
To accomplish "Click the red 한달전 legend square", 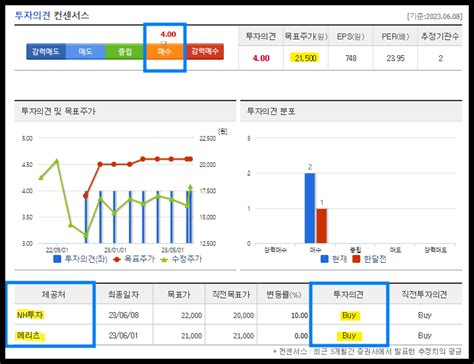I will point(356,259).
